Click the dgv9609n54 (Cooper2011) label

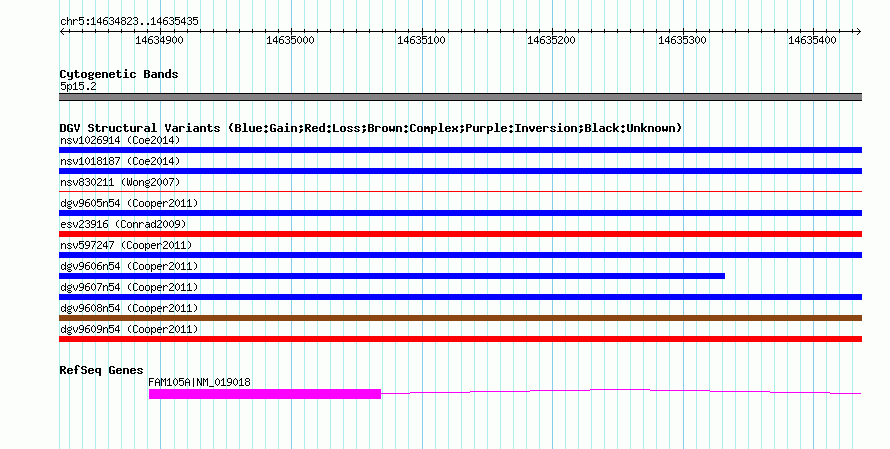click(129, 329)
